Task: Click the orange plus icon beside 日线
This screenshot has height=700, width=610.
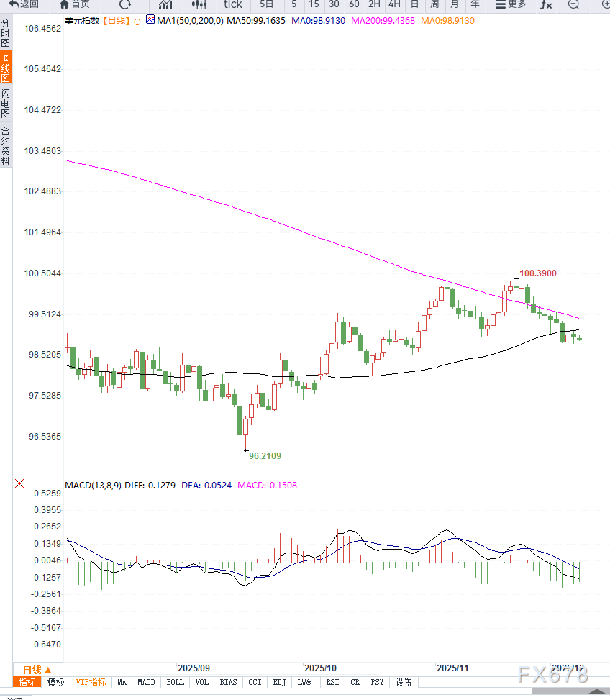Action: 137,22
